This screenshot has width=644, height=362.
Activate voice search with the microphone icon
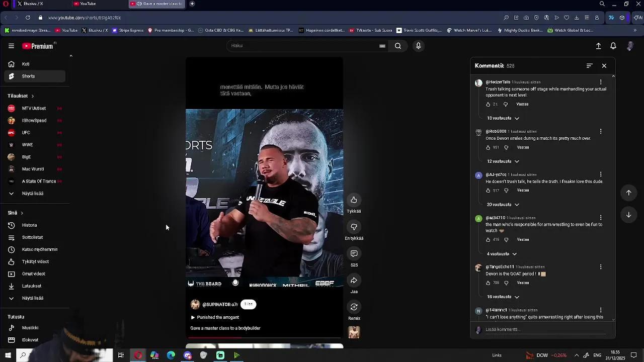click(x=418, y=46)
